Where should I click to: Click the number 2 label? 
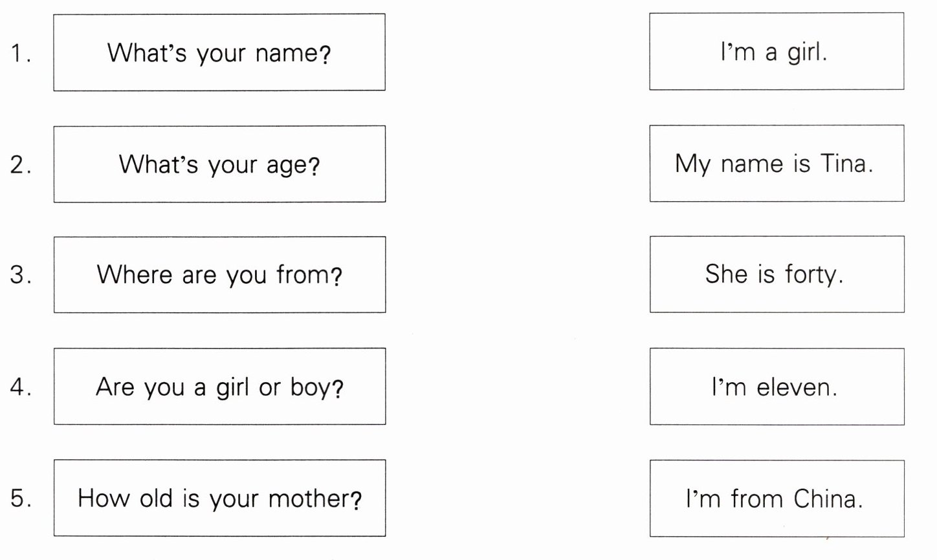click(x=19, y=165)
